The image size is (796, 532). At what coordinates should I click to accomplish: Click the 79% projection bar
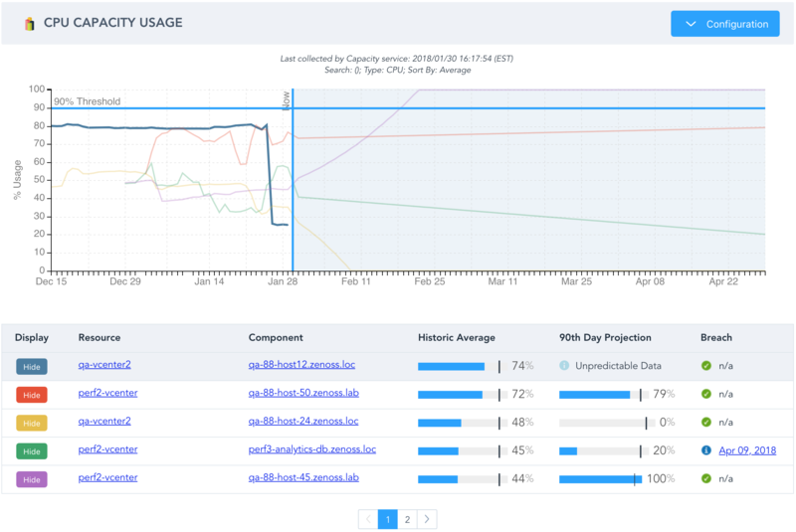pyautogui.click(x=604, y=395)
